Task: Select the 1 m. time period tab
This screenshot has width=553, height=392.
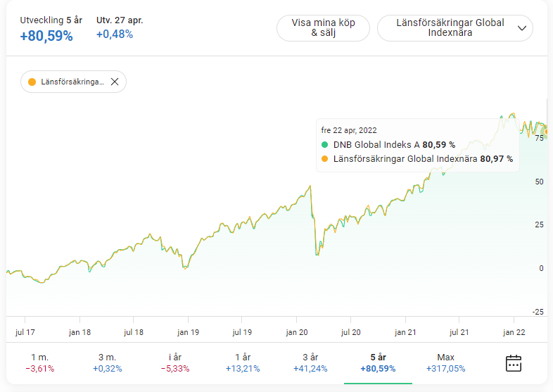Action: pyautogui.click(x=39, y=362)
